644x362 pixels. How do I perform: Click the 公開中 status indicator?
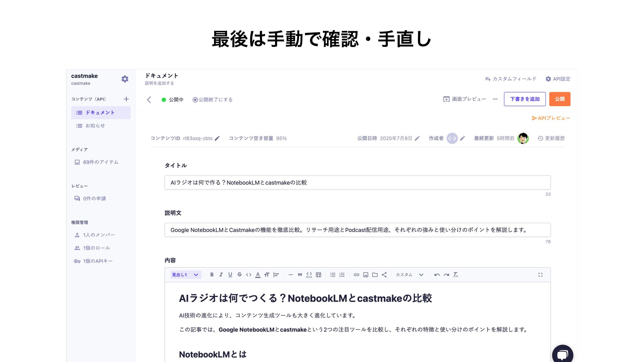(x=172, y=100)
